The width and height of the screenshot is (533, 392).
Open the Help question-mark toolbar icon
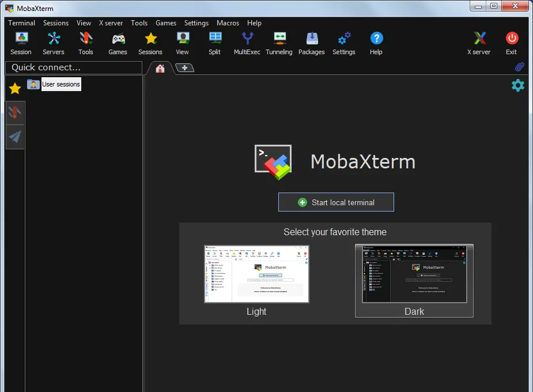pos(376,43)
